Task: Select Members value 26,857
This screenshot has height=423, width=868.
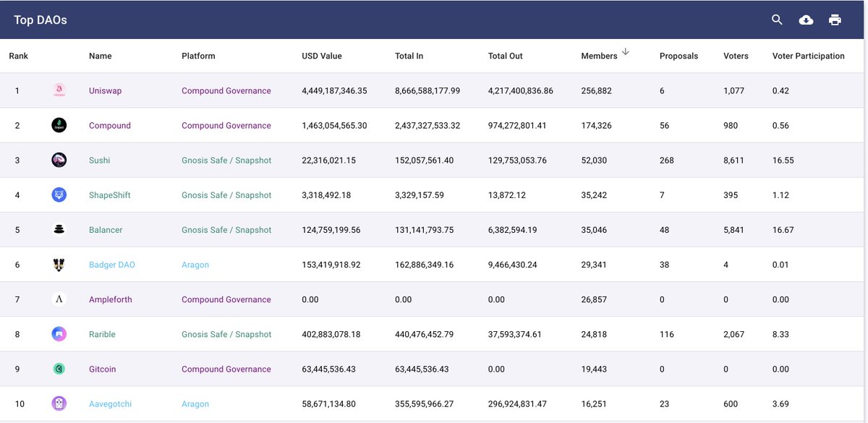Action: [x=594, y=299]
